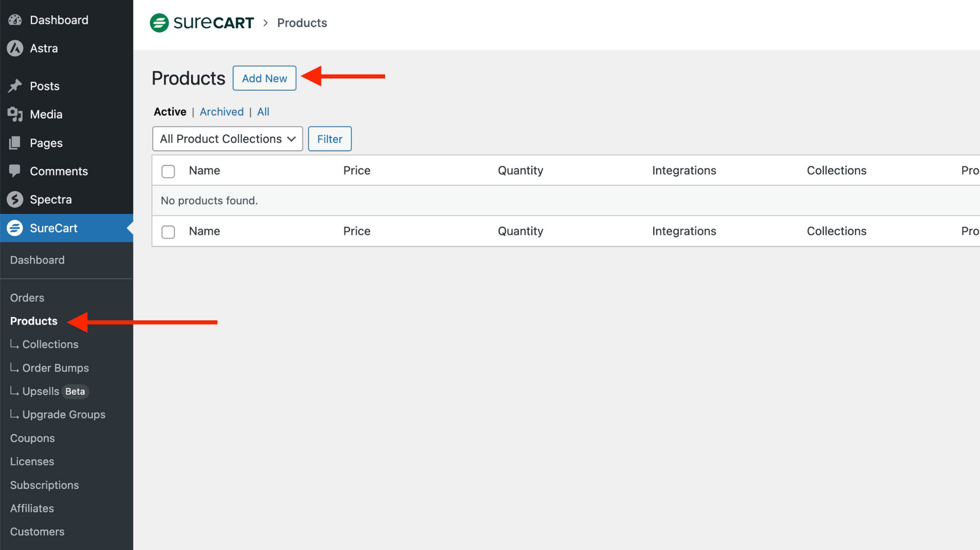Open Subscriptions in the sidebar
Image resolution: width=980 pixels, height=550 pixels.
[44, 485]
